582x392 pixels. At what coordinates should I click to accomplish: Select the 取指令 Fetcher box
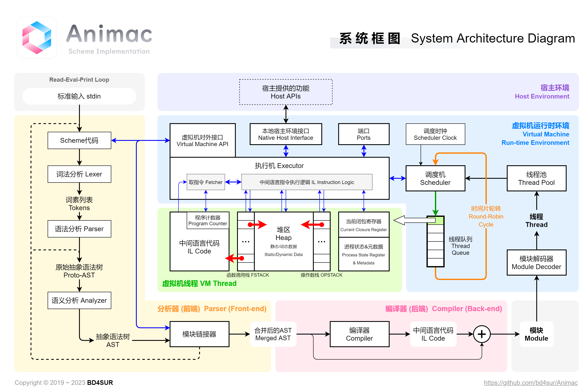tap(206, 182)
